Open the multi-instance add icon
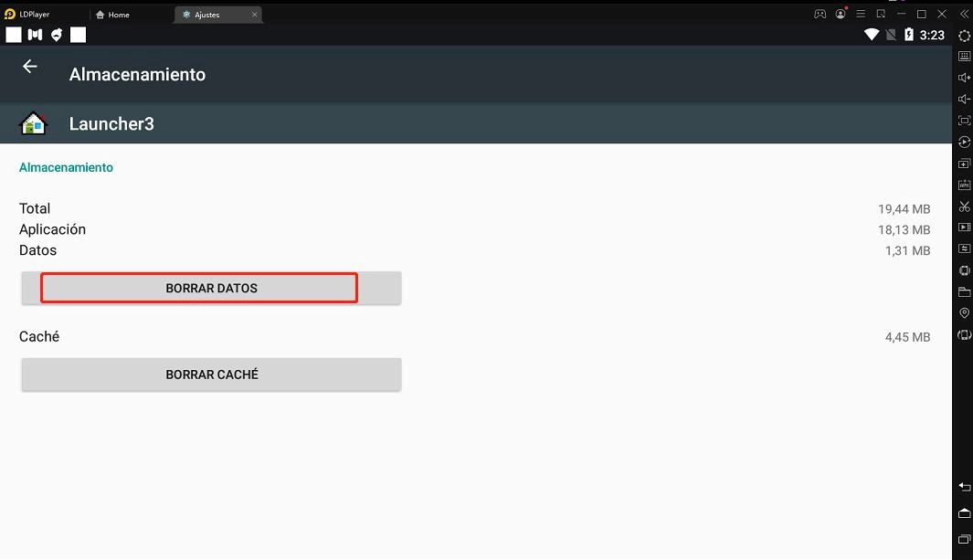 [964, 164]
